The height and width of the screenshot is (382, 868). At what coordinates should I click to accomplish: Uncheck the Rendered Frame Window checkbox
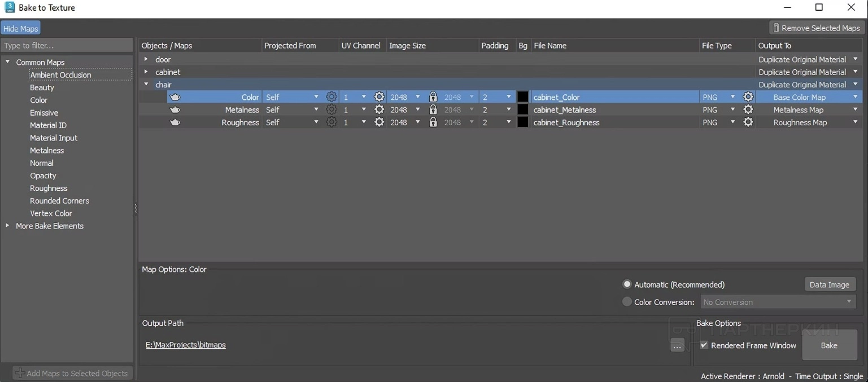704,345
